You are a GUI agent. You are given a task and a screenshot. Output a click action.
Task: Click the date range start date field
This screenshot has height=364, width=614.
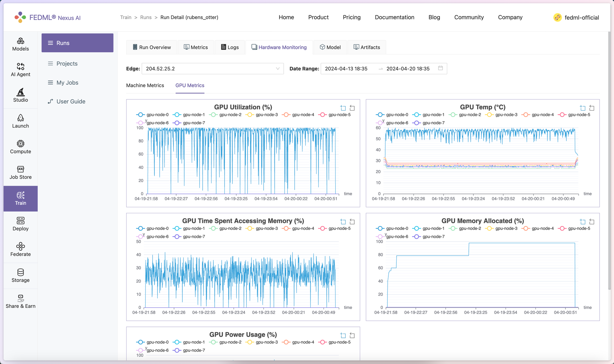pos(346,69)
